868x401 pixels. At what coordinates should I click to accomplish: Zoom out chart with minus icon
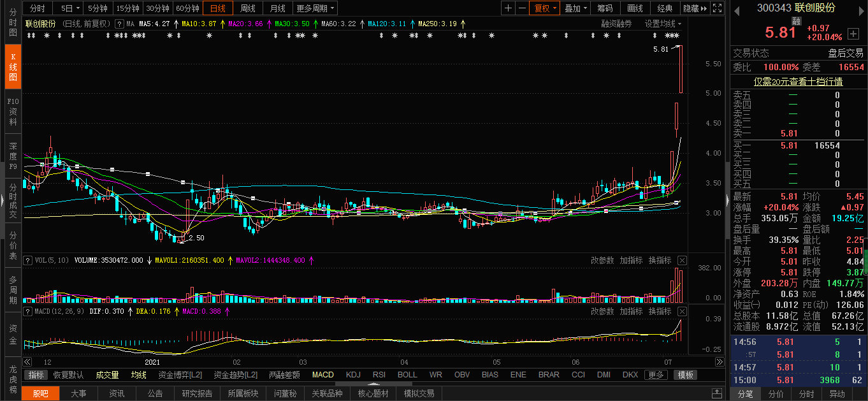click(522, 8)
